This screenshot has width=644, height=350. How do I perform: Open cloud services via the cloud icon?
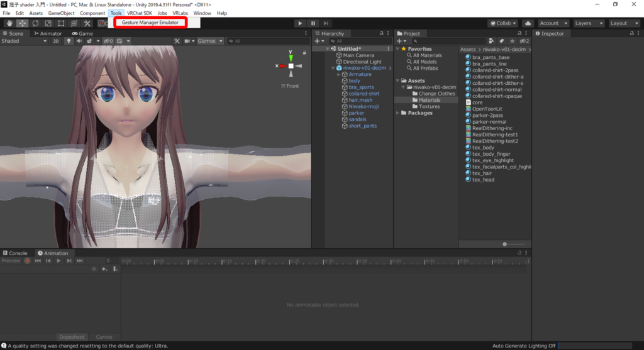(528, 23)
